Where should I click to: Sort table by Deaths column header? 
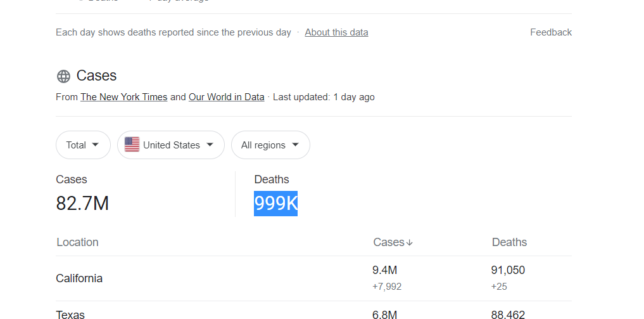(509, 242)
